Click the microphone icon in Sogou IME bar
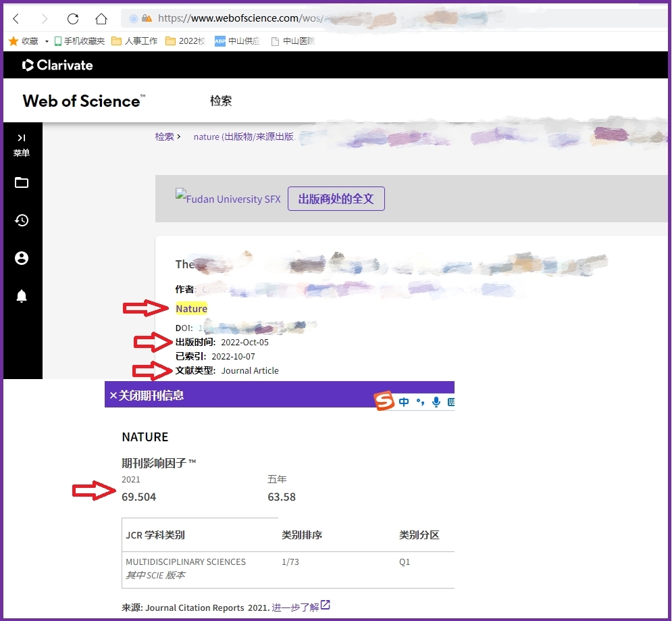672x621 pixels. 436,402
